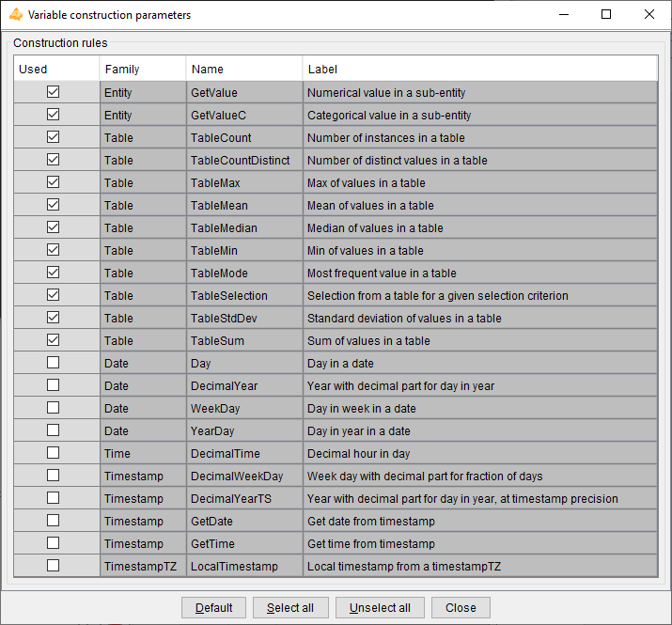Enable the Day date rule
The width and height of the screenshot is (672, 625).
click(x=53, y=363)
